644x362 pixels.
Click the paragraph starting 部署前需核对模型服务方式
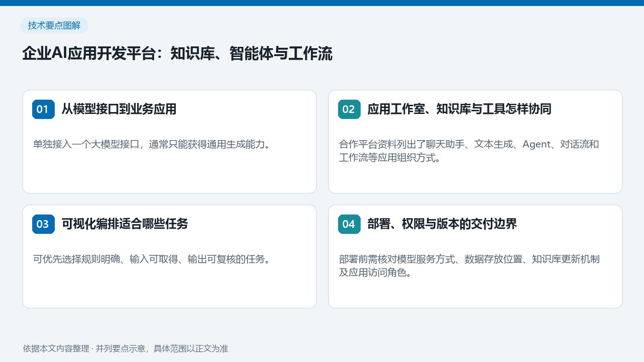click(x=470, y=266)
